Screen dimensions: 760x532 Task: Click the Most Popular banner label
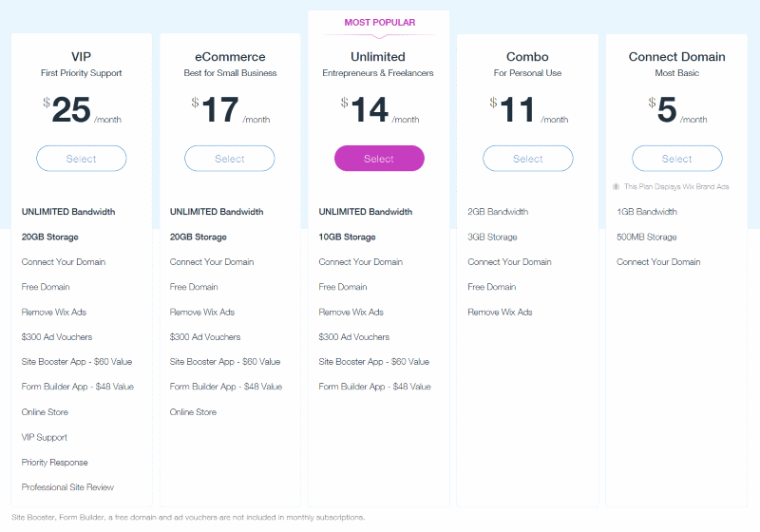[x=379, y=22]
